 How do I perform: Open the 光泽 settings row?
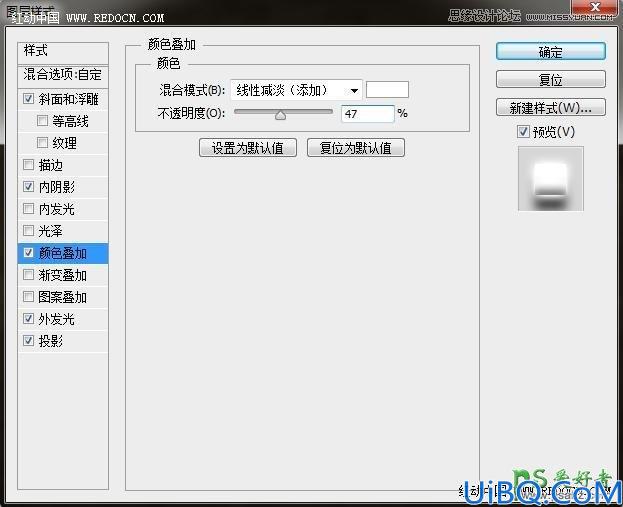(x=63, y=231)
